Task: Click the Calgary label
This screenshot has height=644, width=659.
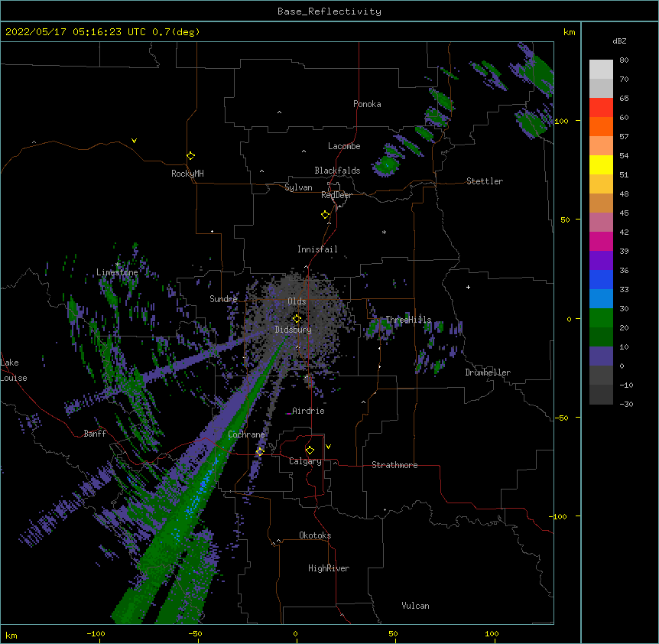Action: [x=305, y=461]
